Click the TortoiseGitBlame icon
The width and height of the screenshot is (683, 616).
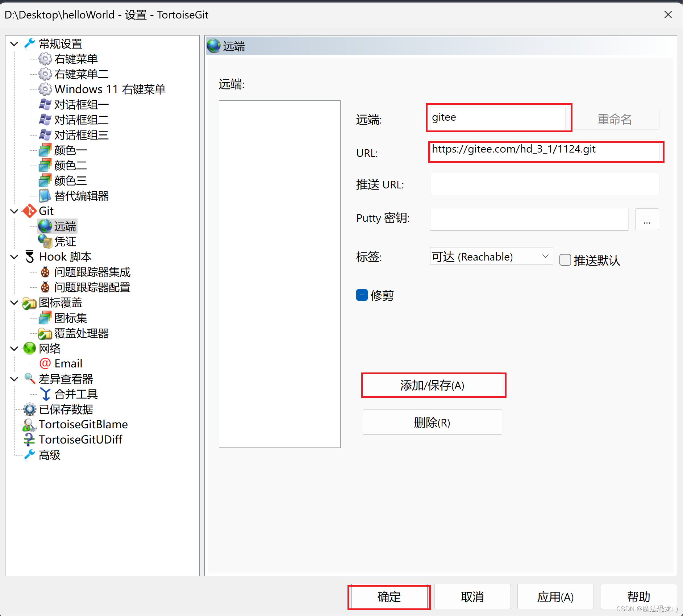coord(29,424)
